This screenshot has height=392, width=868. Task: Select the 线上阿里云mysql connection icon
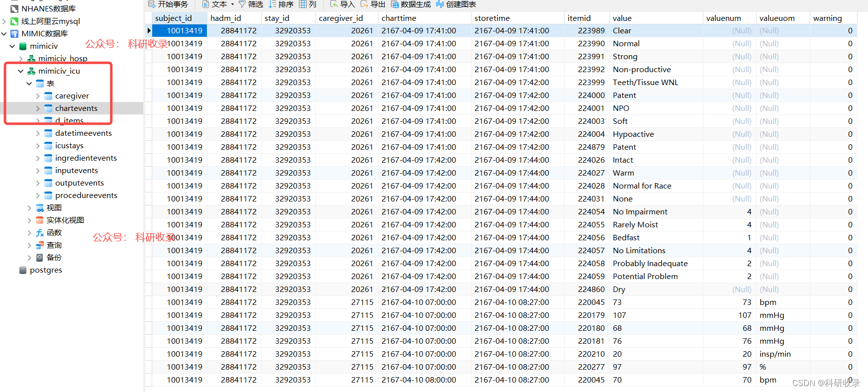14,21
